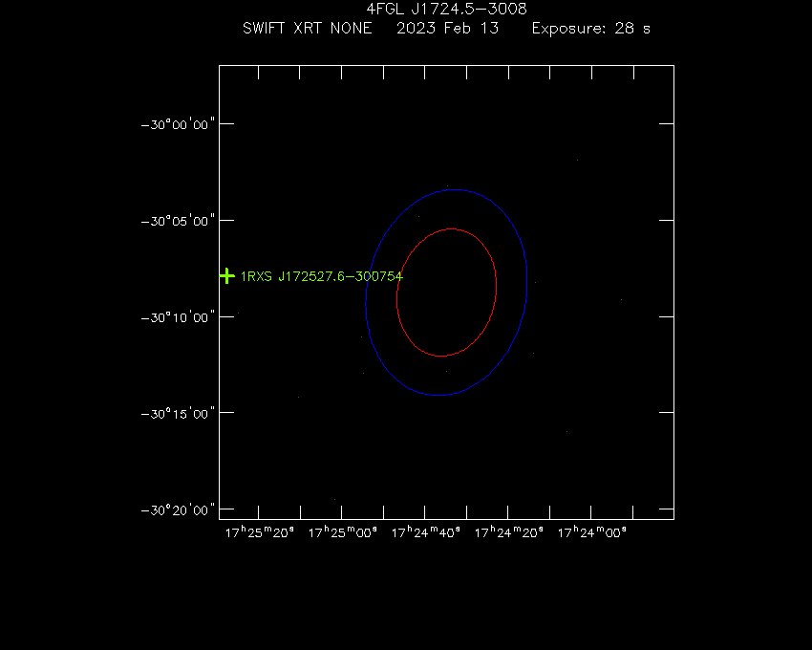Click the 17h24m40s right ascension label
The width and height of the screenshot is (812, 650).
(x=426, y=532)
